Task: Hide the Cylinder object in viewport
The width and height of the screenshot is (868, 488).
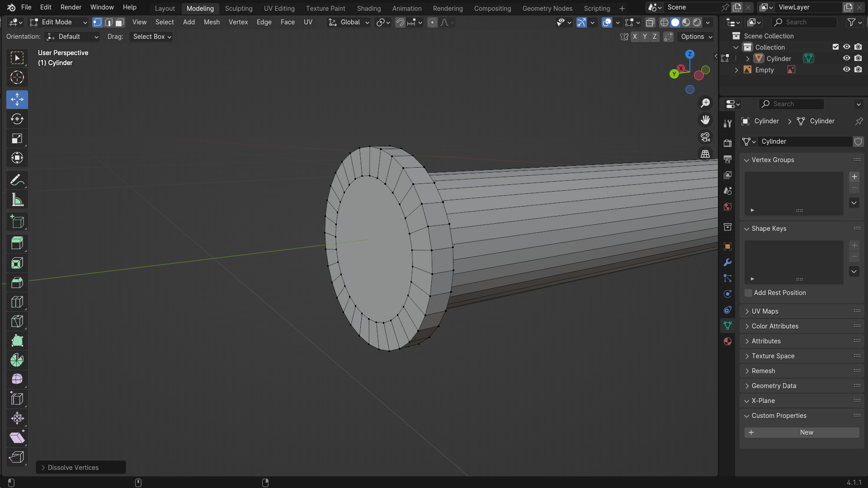Action: coord(847,58)
